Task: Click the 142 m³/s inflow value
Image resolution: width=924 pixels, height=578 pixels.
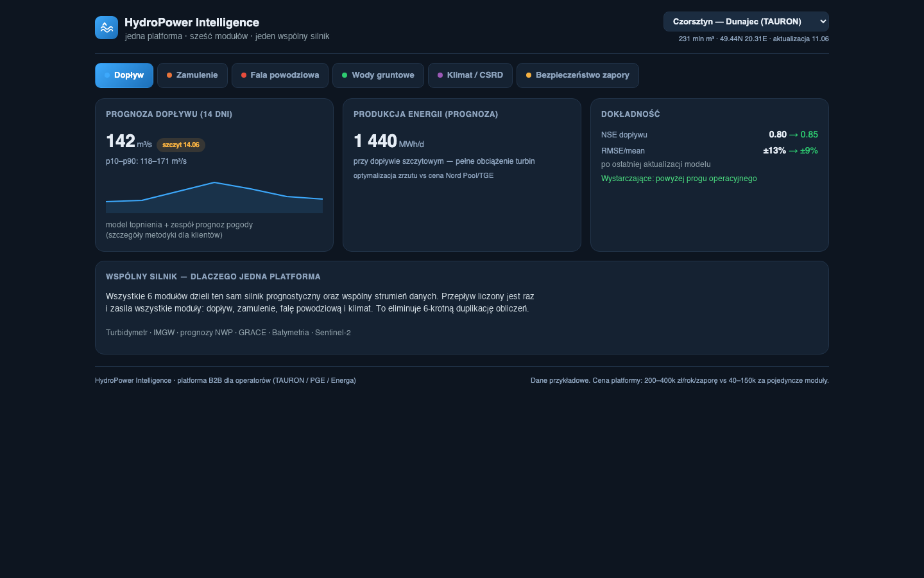Action: click(x=129, y=141)
